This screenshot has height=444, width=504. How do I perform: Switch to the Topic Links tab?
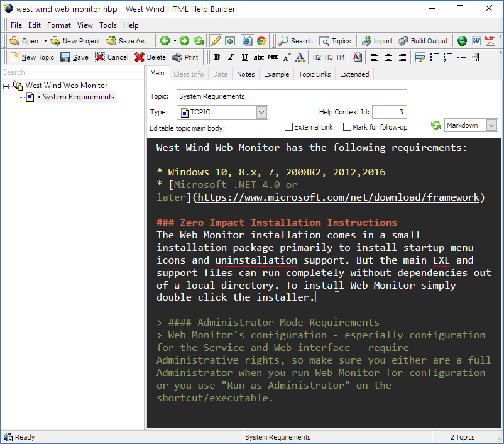coord(315,74)
